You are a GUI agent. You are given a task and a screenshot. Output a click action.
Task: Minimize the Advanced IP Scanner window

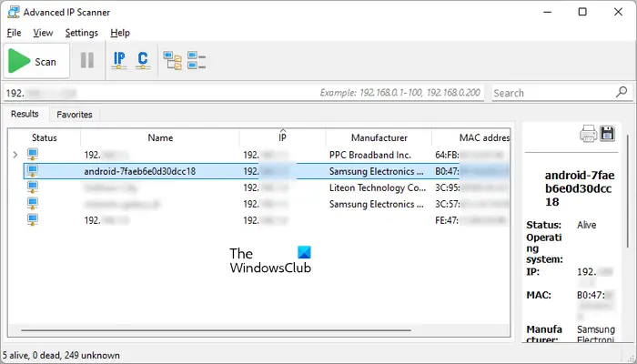click(547, 12)
